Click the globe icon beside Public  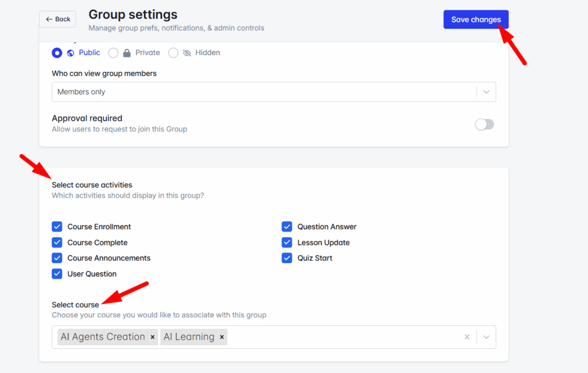pos(71,52)
